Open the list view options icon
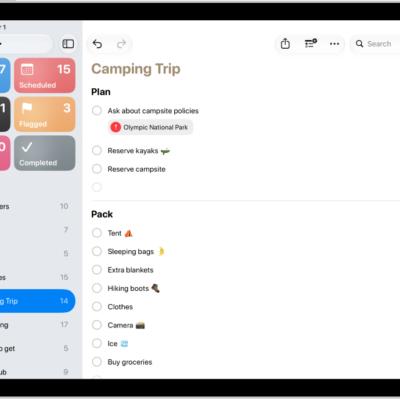 pos(310,44)
